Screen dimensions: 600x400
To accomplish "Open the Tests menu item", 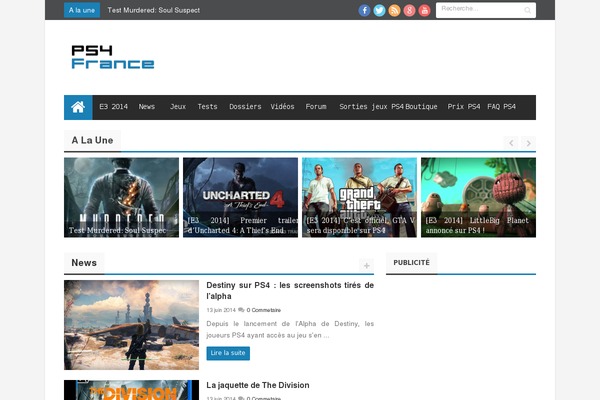I will (x=207, y=107).
